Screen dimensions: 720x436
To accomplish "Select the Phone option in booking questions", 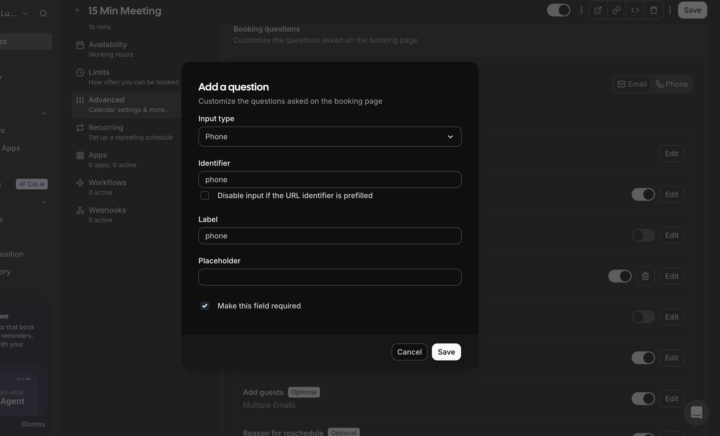I will click(671, 84).
